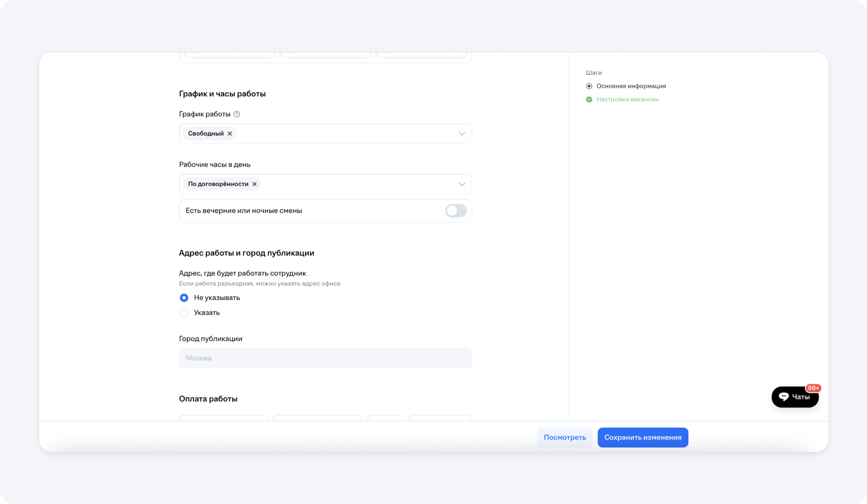Click the chat bubble icon in Чаты
The image size is (867, 504).
[784, 397]
